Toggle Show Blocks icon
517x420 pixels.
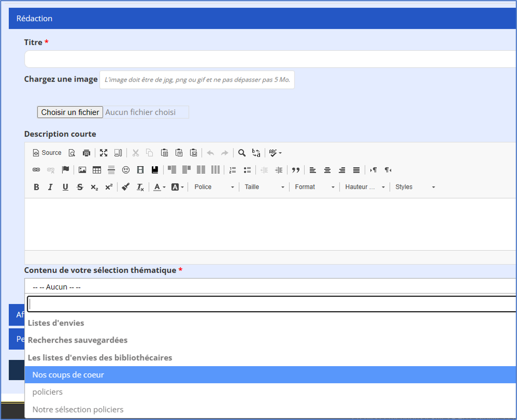[118, 153]
